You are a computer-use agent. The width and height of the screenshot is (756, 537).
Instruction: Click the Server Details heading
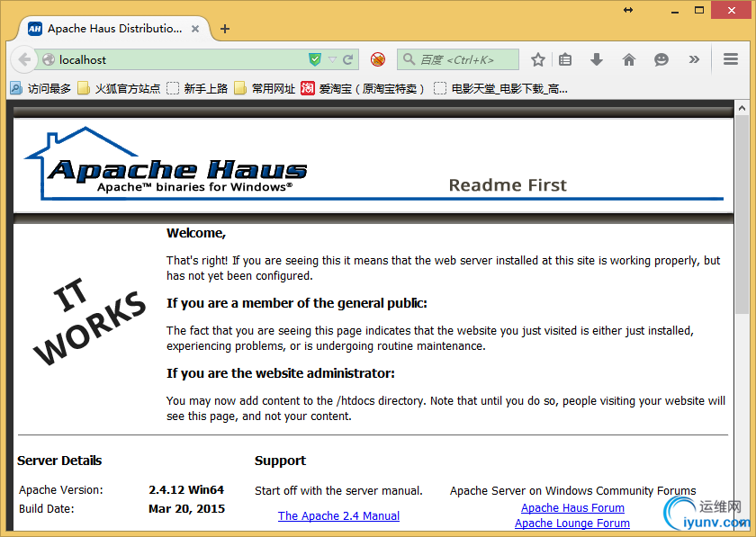coord(59,461)
